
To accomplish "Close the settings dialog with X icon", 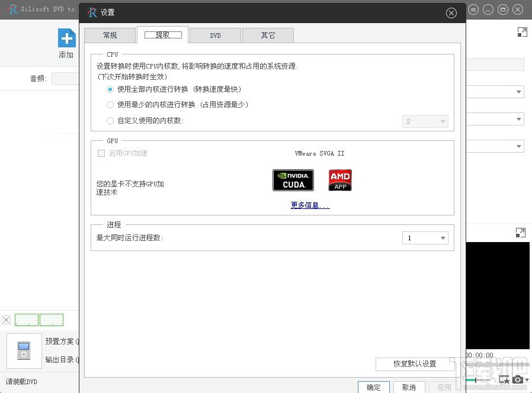I will (451, 13).
